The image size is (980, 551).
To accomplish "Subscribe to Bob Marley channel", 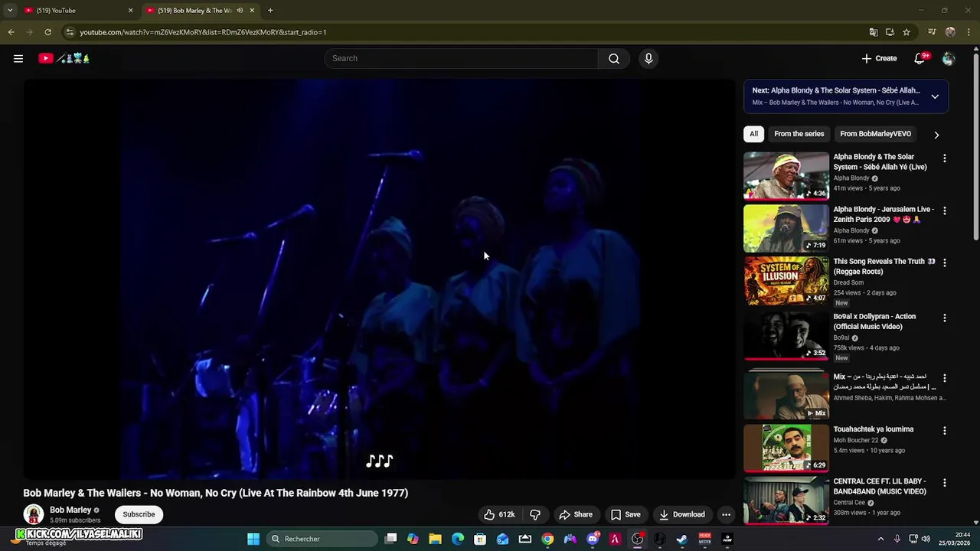I will (x=139, y=514).
